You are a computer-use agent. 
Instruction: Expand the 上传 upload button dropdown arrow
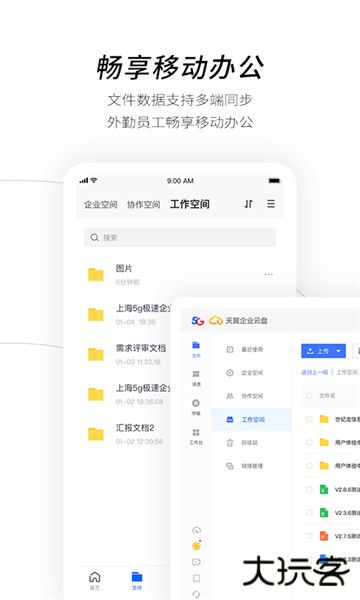[x=338, y=351]
